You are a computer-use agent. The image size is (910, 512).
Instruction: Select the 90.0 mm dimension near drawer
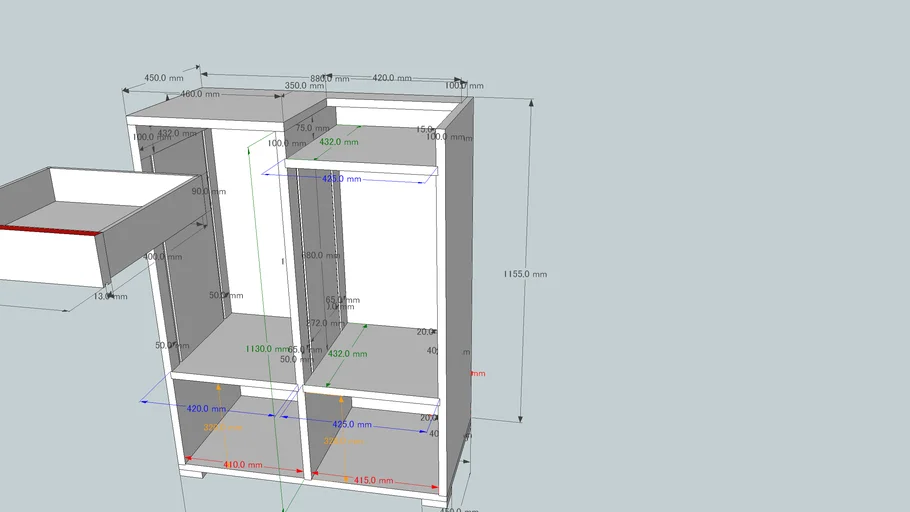click(200, 191)
